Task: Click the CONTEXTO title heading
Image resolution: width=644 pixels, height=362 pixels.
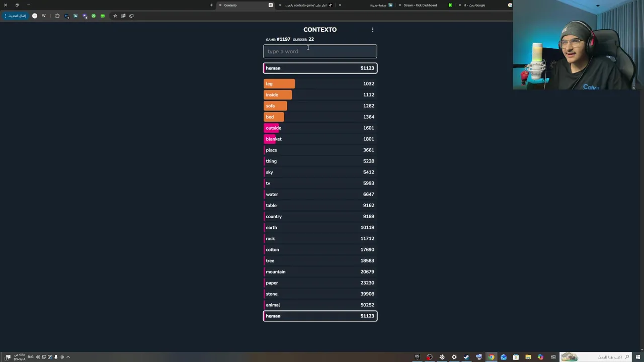Action: coord(320,30)
